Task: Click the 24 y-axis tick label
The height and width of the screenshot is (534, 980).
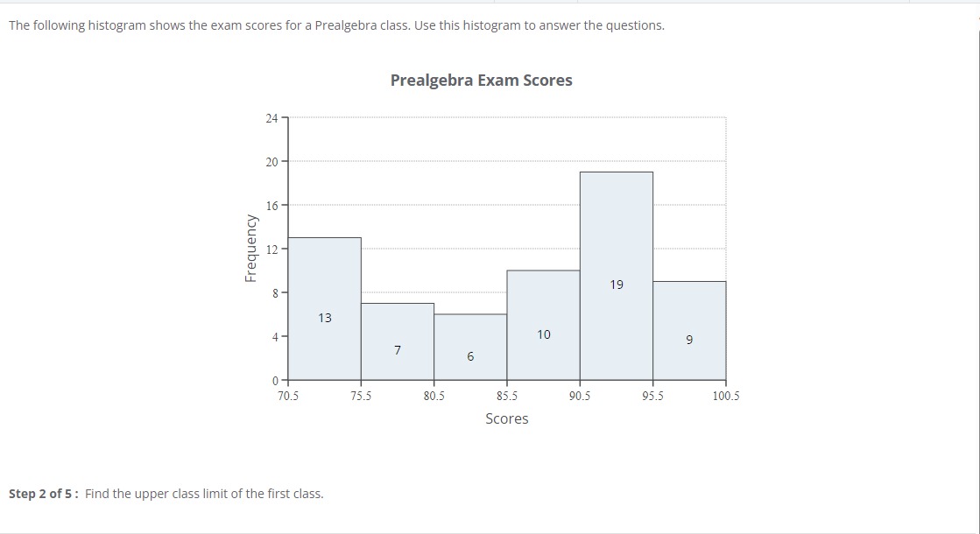Action: point(271,118)
